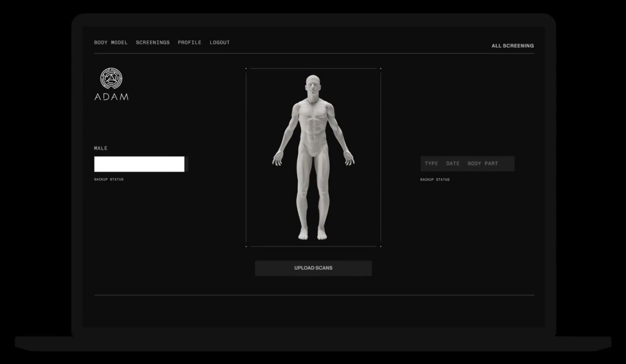Viewport: 626px width, 364px height.
Task: Click the circular ADAM maze logo
Action: pos(111,79)
